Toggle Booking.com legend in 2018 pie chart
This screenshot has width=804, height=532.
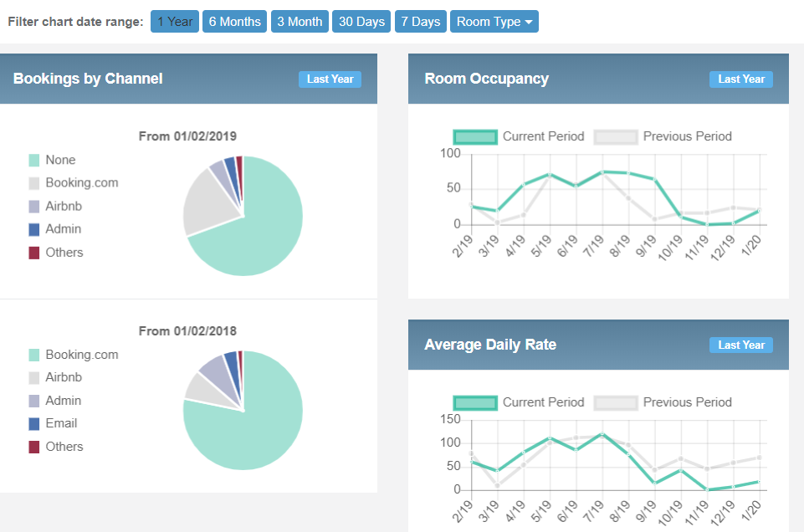74,355
